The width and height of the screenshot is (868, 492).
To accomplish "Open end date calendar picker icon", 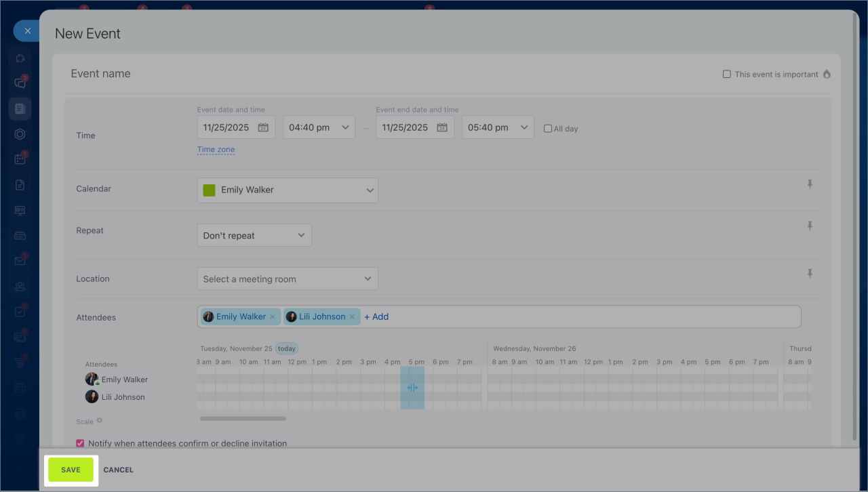I will [x=442, y=127].
